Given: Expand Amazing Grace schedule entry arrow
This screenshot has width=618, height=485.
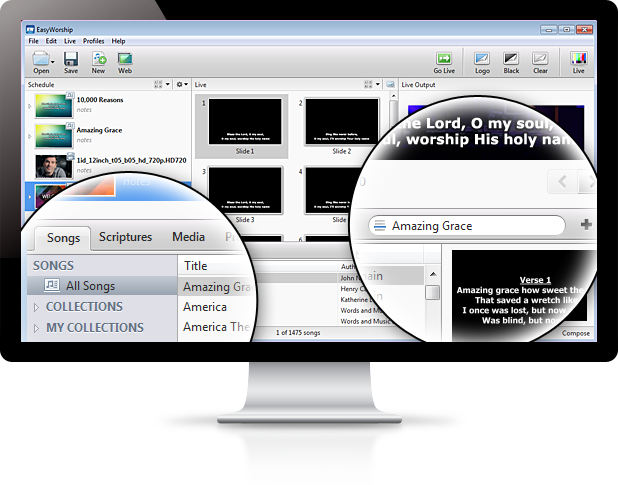Looking at the screenshot, I should (x=30, y=136).
